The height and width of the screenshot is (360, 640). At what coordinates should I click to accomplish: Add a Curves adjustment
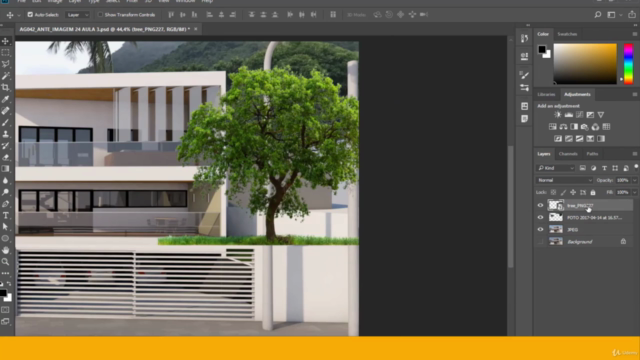pyautogui.click(x=580, y=115)
